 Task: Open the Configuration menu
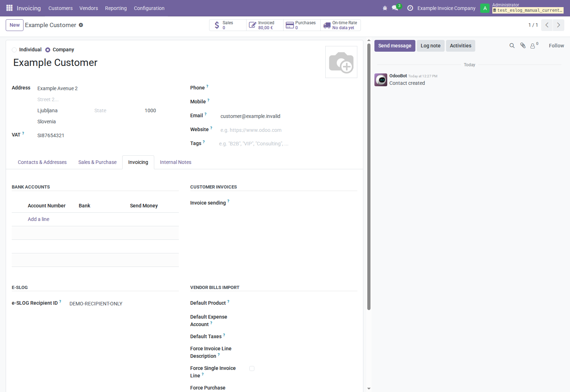[x=149, y=8]
